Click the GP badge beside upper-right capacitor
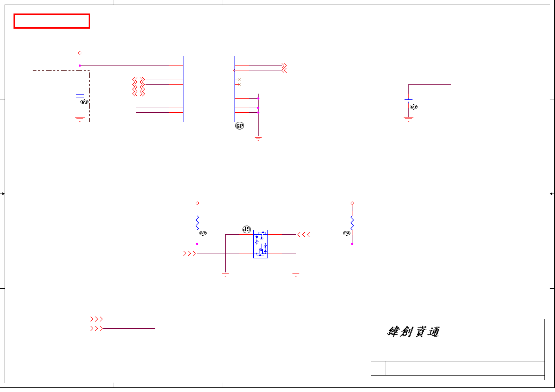 413,107
